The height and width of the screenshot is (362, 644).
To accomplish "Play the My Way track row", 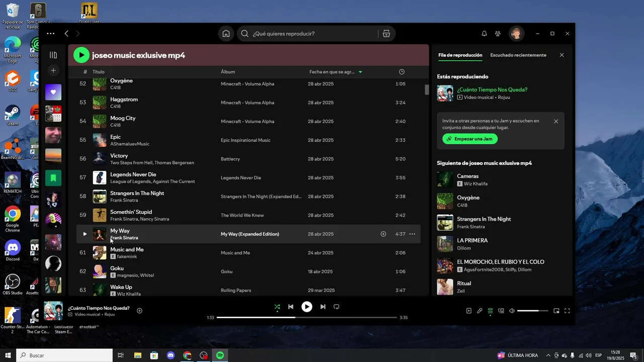I will click(85, 234).
